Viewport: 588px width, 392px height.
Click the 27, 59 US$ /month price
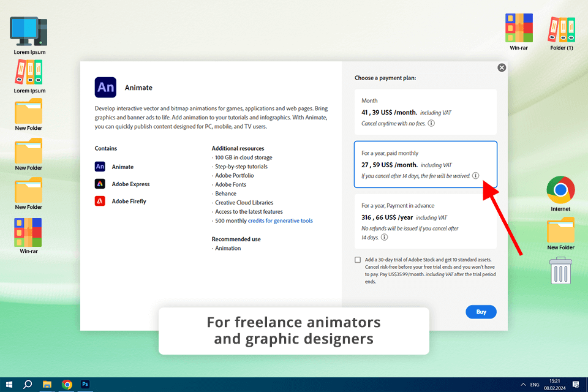pyautogui.click(x=390, y=165)
